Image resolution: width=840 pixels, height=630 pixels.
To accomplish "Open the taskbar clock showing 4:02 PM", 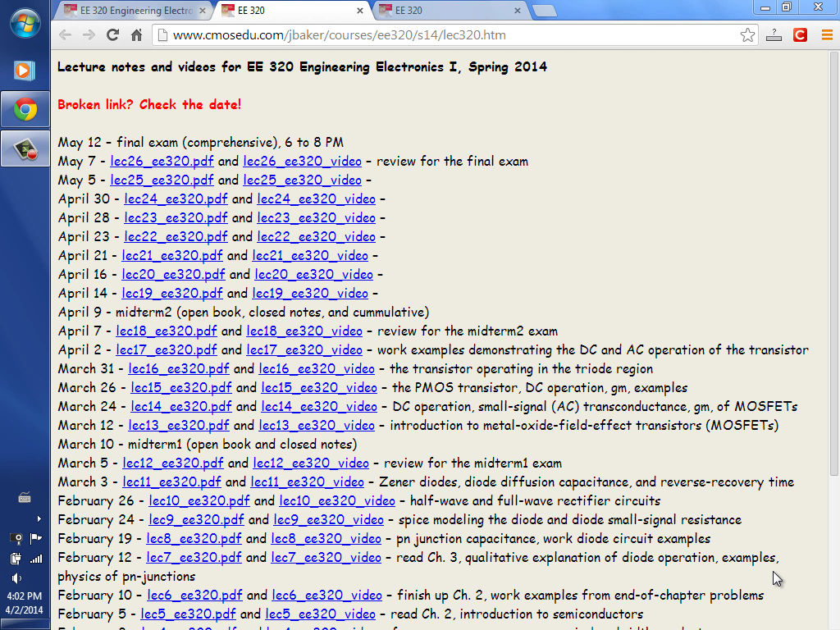I will coord(24,603).
